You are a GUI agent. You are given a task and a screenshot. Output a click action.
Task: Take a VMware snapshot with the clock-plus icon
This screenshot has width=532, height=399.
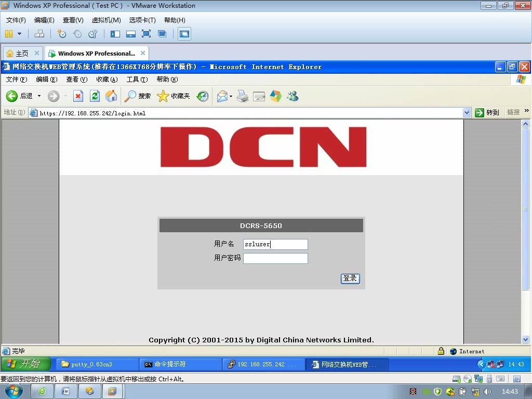pyautogui.click(x=61, y=34)
